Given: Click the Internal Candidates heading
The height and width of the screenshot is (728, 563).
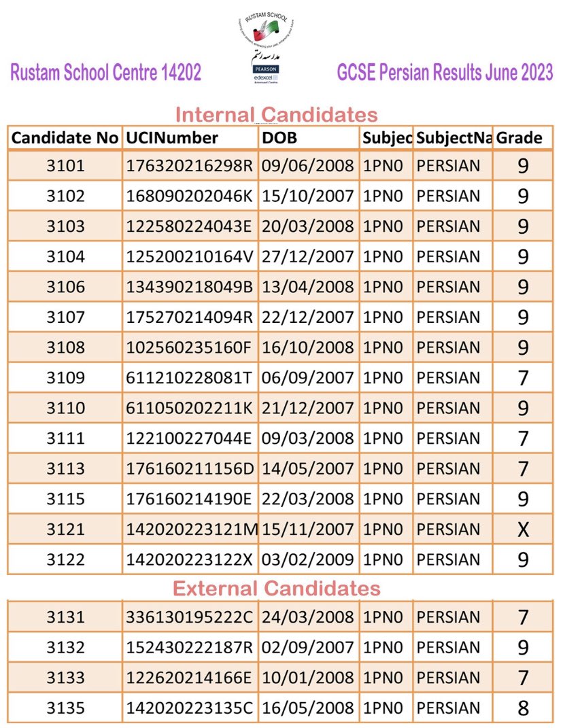Looking at the screenshot, I should coord(277,115).
